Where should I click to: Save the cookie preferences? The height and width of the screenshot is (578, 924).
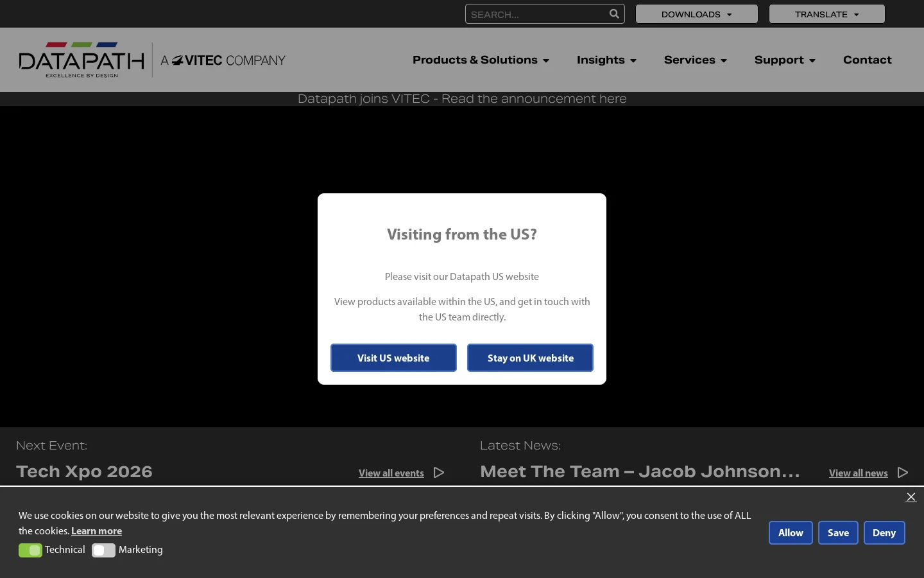point(838,532)
